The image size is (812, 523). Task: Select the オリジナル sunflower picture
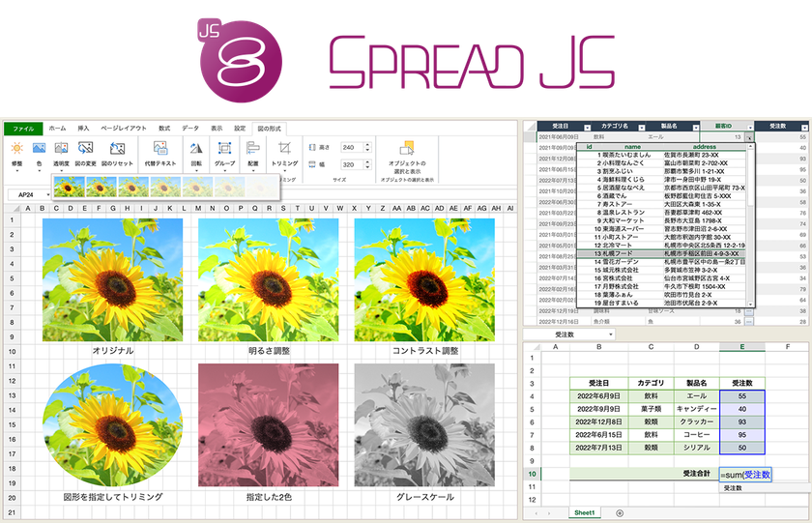pyautogui.click(x=112, y=279)
